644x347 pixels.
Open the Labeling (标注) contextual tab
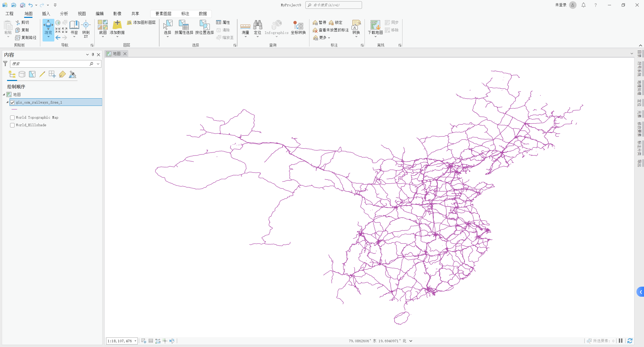pyautogui.click(x=185, y=14)
